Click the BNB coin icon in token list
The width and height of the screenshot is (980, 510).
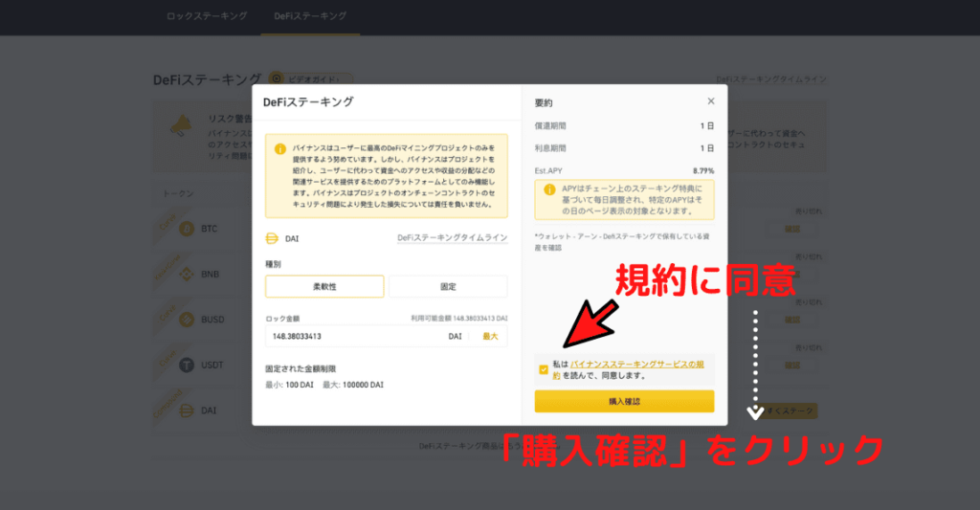click(x=187, y=275)
